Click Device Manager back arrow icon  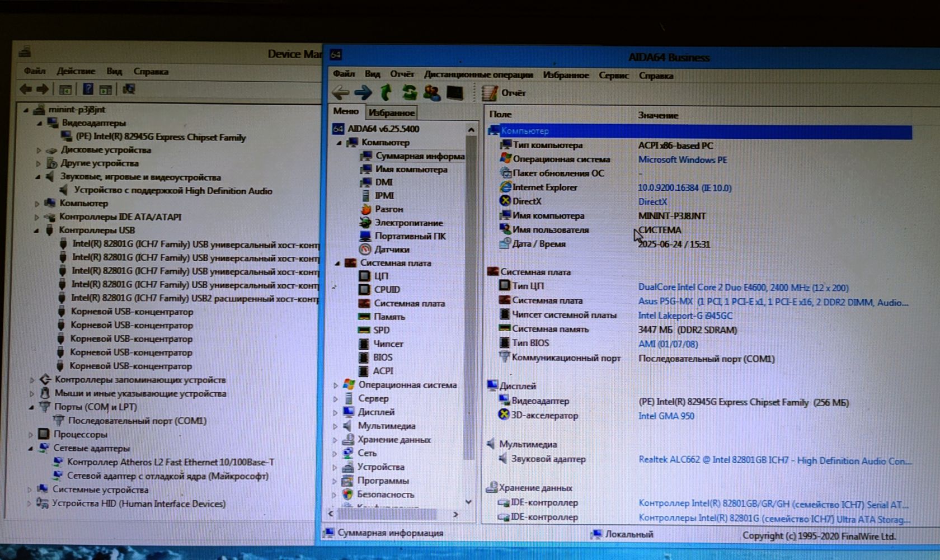[26, 89]
